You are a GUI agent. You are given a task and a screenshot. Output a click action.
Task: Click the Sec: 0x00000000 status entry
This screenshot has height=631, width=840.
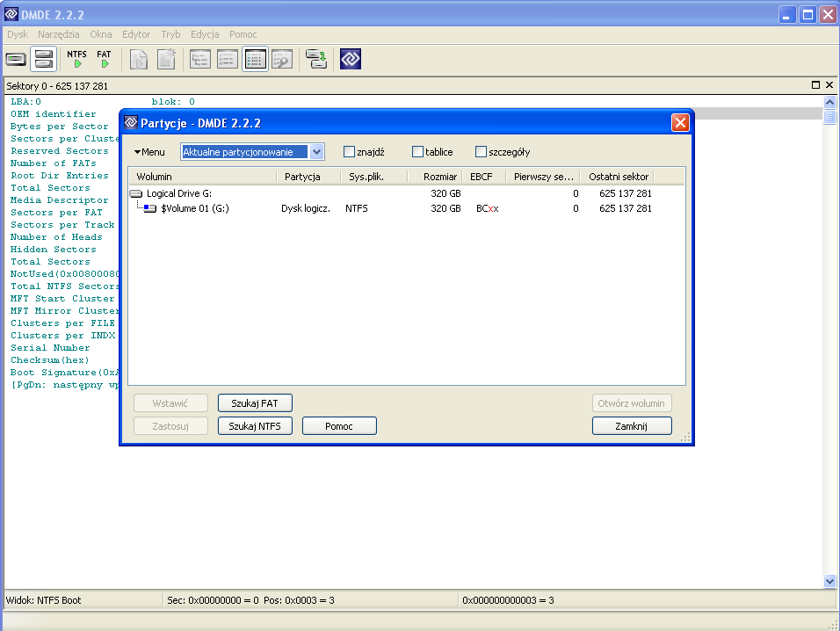[250, 600]
